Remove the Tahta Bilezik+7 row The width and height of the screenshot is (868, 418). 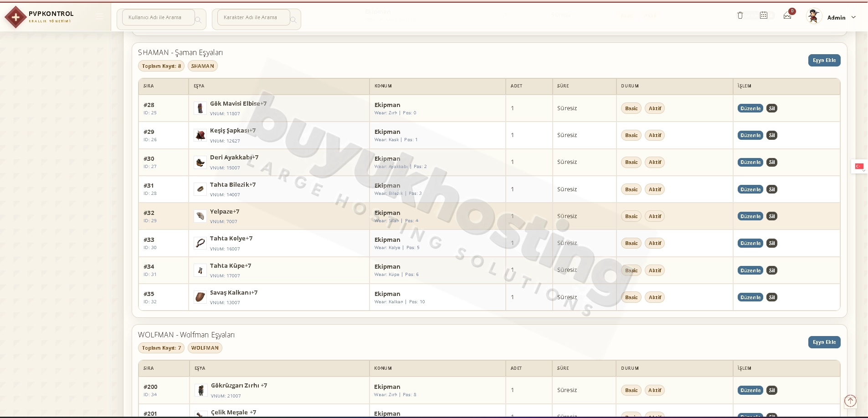pyautogui.click(x=772, y=189)
